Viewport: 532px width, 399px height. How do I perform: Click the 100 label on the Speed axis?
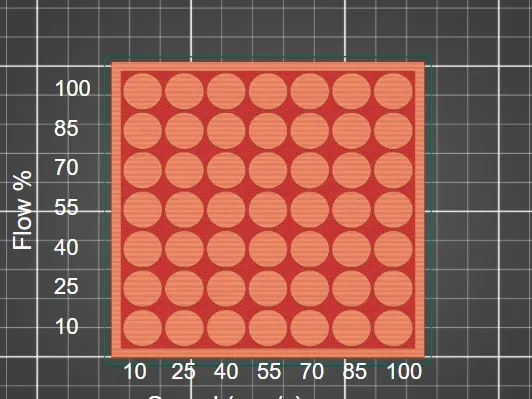tap(404, 371)
